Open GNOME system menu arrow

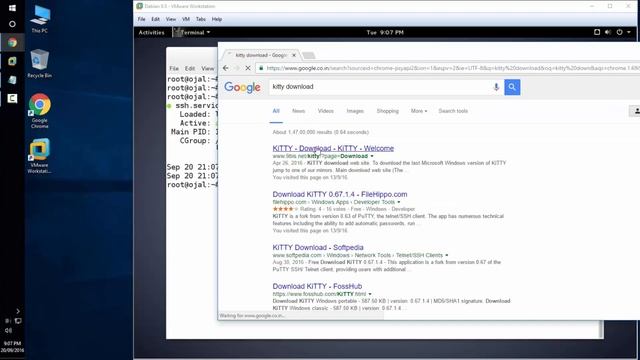pyautogui.click(x=629, y=32)
